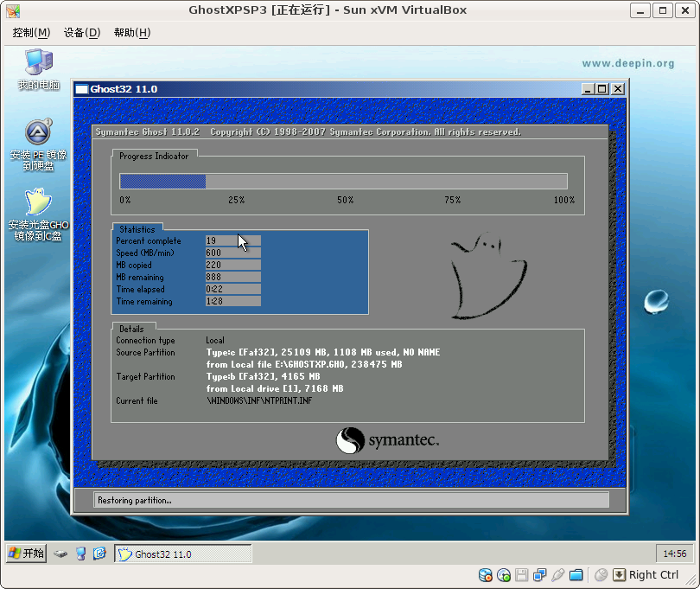This screenshot has height=589, width=700.
Task: Click the drive icon in quick launch
Action: [60, 554]
